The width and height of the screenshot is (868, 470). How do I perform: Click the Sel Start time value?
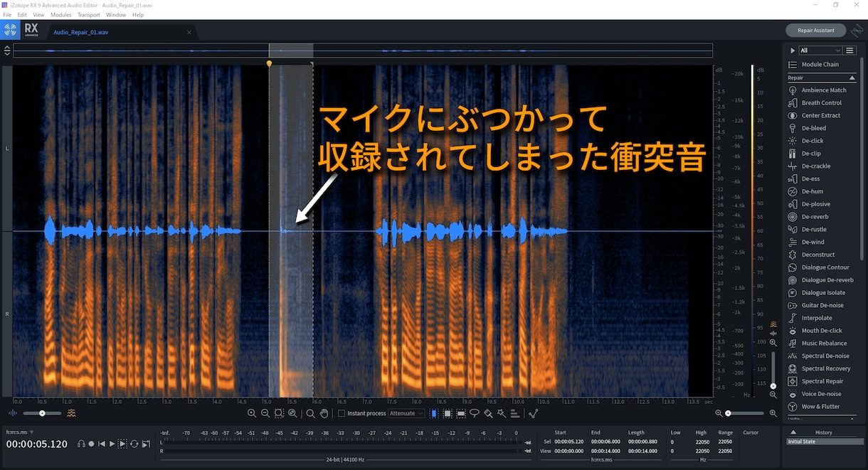click(x=571, y=442)
